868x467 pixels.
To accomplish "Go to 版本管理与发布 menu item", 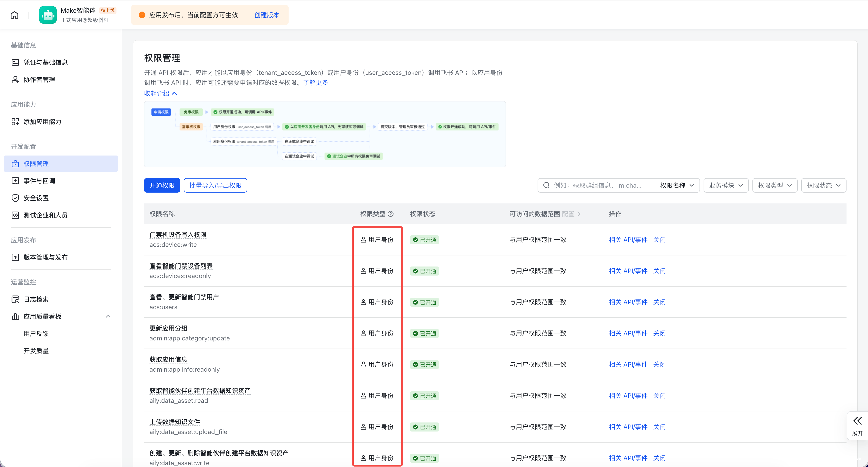I will point(45,257).
